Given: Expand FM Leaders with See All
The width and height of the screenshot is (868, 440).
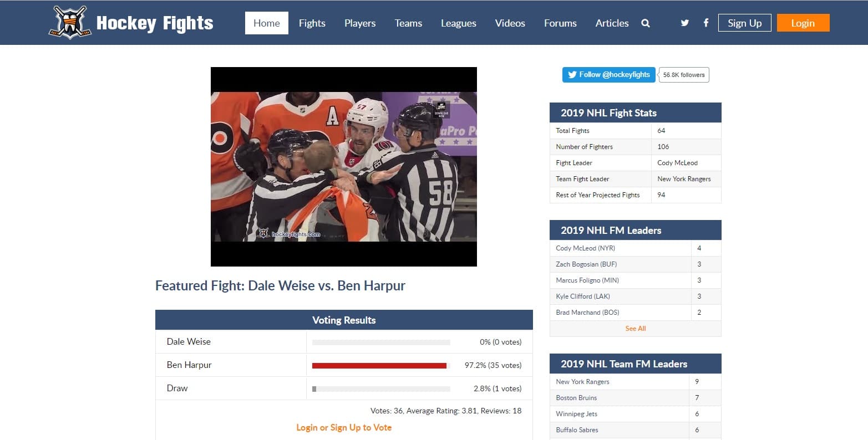Looking at the screenshot, I should click(x=635, y=329).
